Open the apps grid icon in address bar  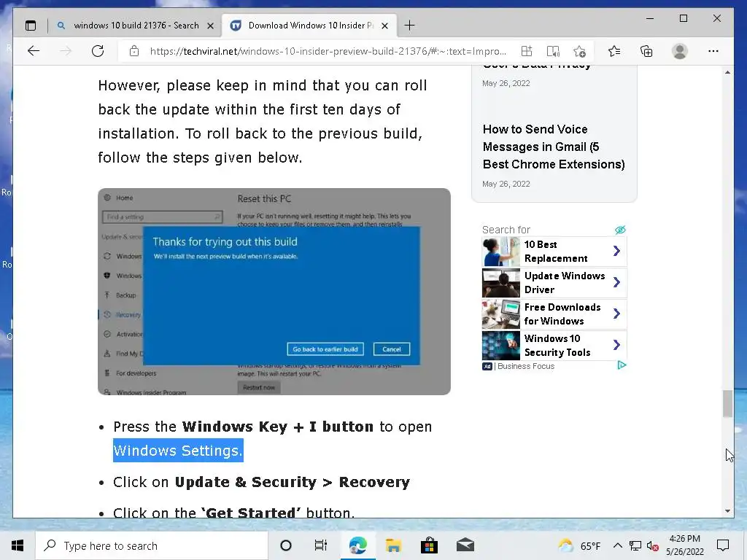(x=527, y=51)
